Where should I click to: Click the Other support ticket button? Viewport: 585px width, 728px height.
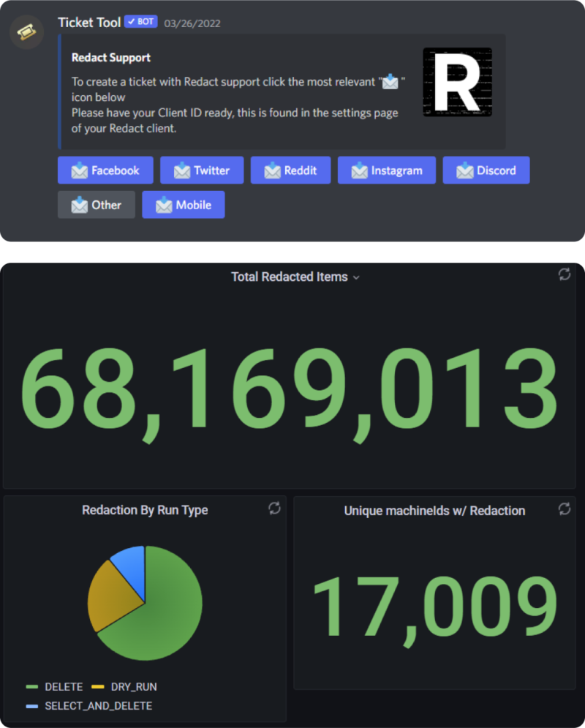96,205
